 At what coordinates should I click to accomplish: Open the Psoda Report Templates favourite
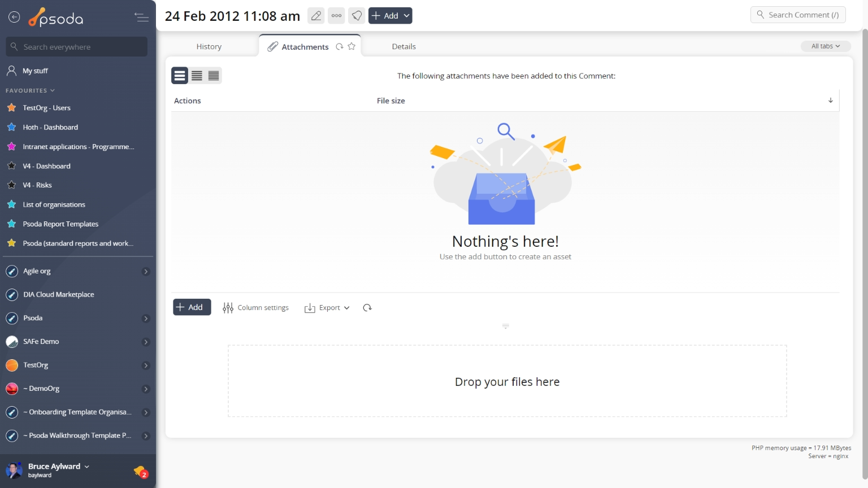[60, 224]
